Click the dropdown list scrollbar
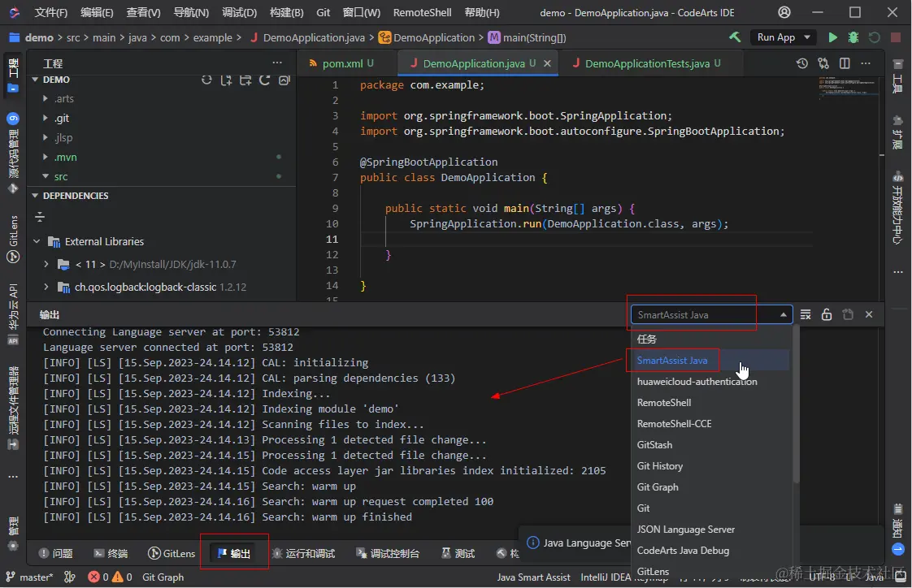Viewport: 912px width, 588px height. [796, 405]
